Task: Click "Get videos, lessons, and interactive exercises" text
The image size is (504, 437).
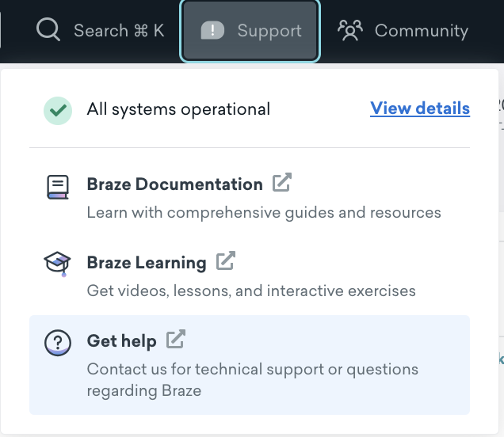Action: pyautogui.click(x=251, y=291)
